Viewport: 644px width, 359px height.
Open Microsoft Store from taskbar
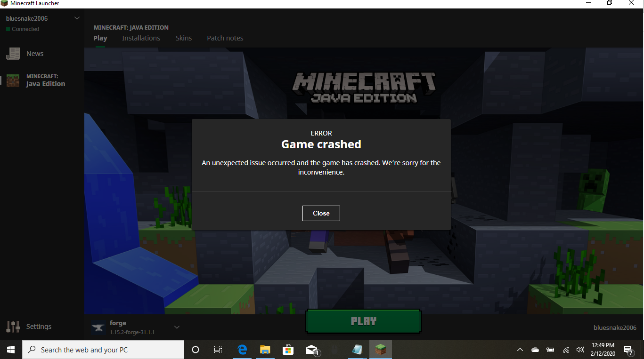coord(288,350)
